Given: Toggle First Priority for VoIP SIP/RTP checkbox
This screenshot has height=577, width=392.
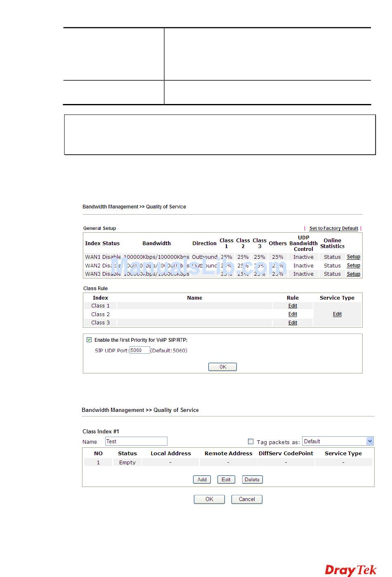Looking at the screenshot, I should tap(89, 340).
